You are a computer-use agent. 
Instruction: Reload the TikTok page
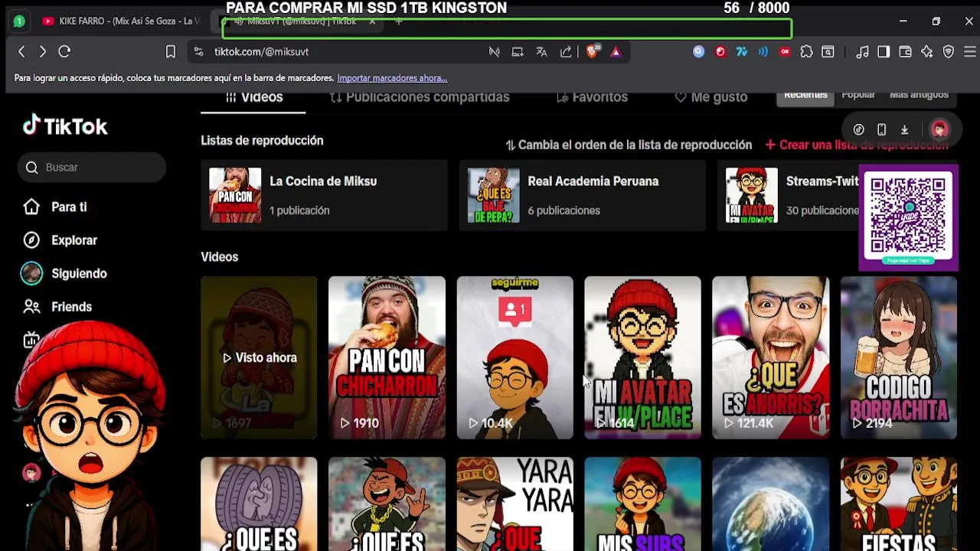point(64,51)
